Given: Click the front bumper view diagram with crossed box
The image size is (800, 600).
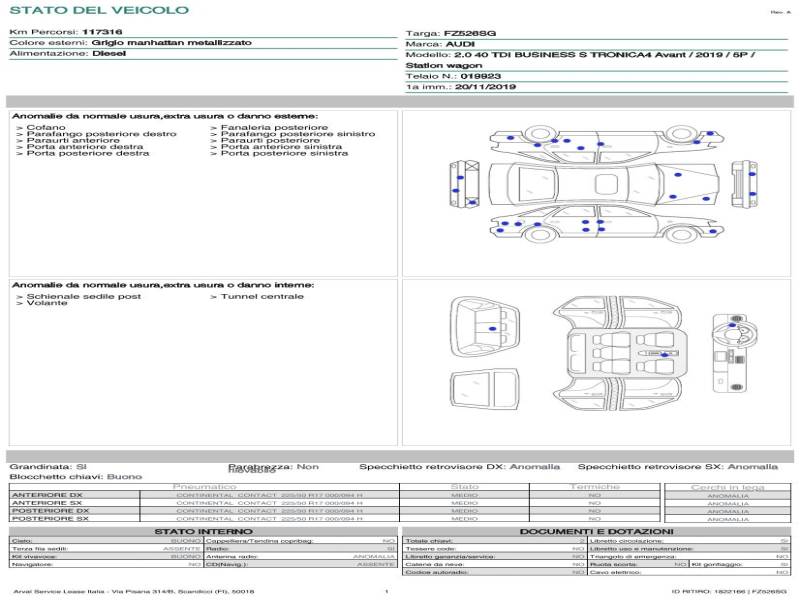Looking at the screenshot, I should pos(465,184).
